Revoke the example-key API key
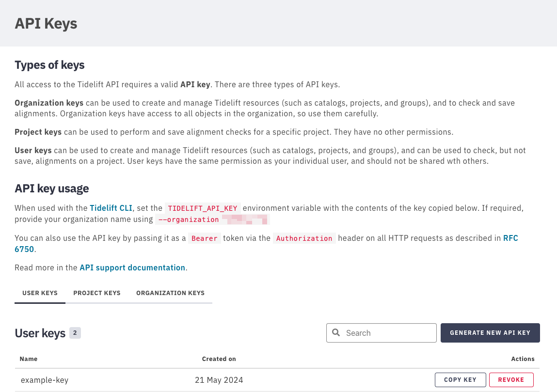The height and width of the screenshot is (392, 557). click(x=511, y=380)
